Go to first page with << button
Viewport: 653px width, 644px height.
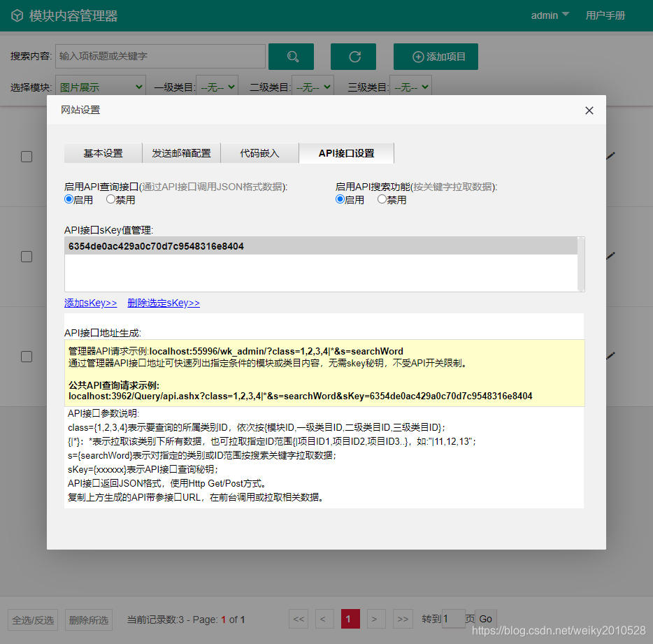click(299, 619)
